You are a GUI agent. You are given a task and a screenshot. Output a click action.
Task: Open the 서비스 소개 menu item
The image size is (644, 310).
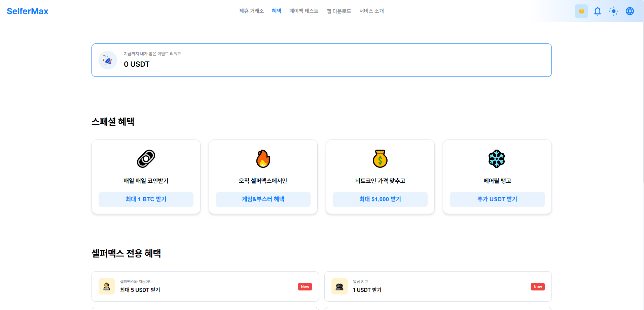[371, 11]
